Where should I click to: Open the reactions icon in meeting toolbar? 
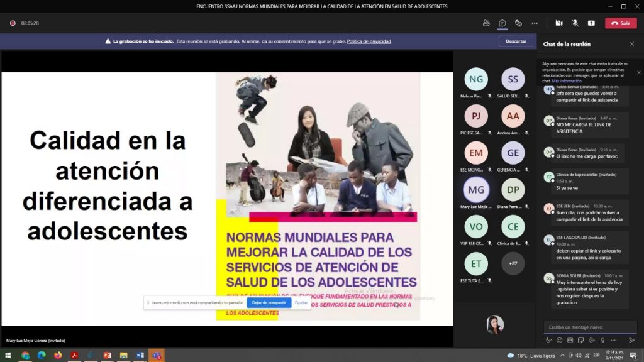[x=518, y=23]
